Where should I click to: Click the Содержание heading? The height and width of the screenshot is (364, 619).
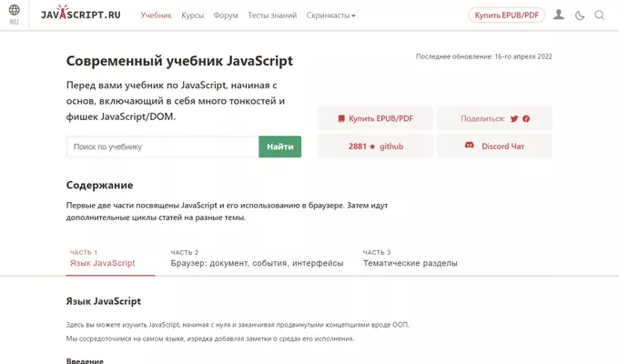(x=99, y=185)
